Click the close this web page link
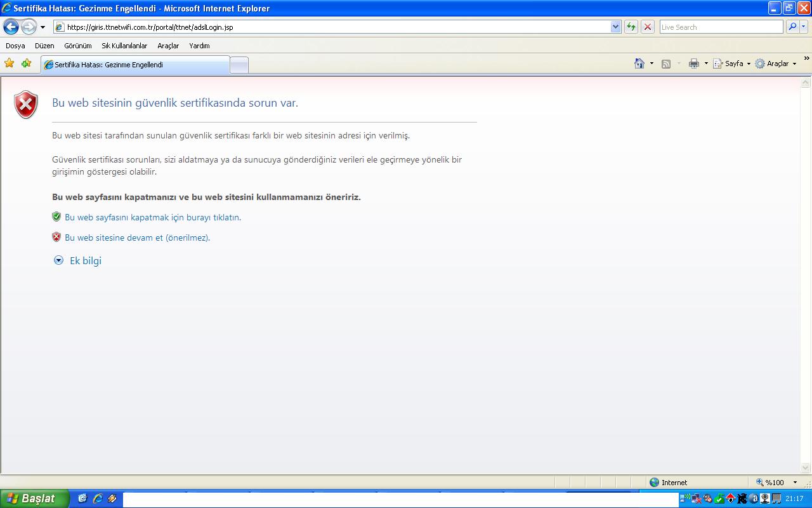Screen dimensions: 812x508 point(152,217)
